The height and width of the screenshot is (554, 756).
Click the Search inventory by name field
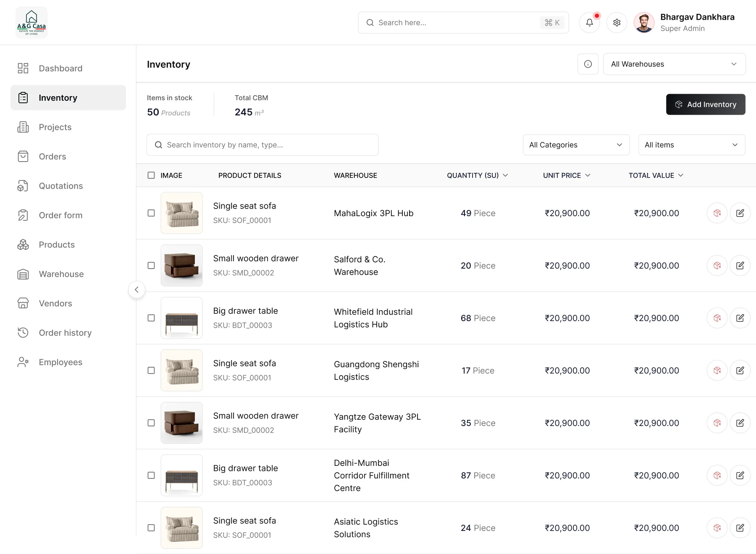(262, 145)
